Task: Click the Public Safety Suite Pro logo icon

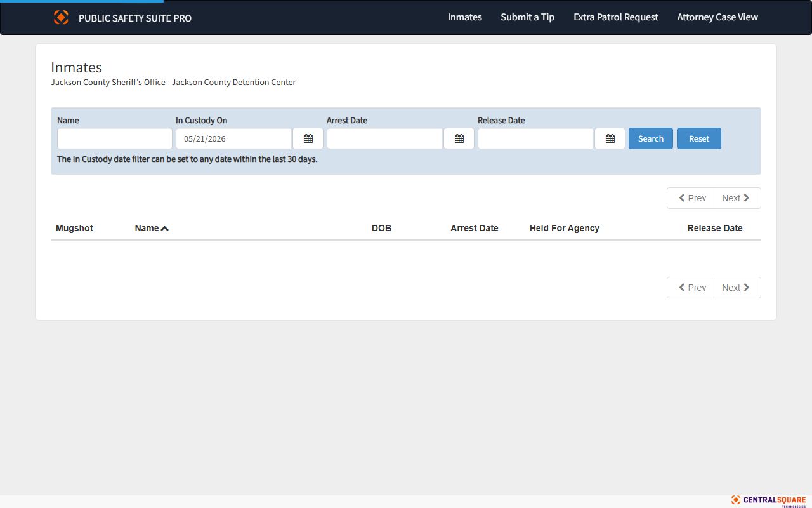Action: 61,17
